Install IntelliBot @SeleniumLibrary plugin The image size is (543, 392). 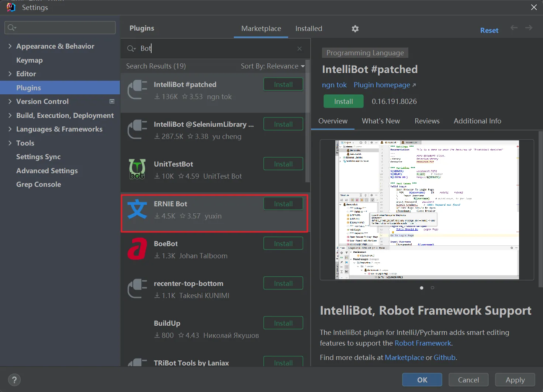point(283,124)
